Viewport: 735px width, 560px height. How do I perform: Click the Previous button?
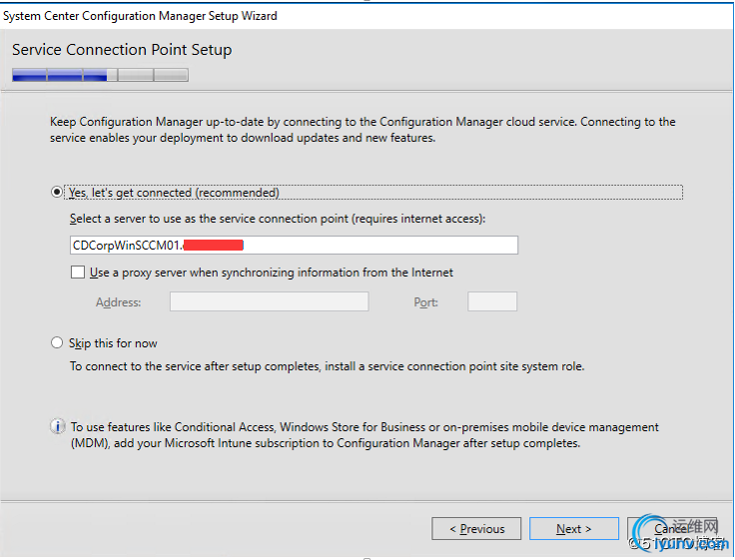[476, 529]
